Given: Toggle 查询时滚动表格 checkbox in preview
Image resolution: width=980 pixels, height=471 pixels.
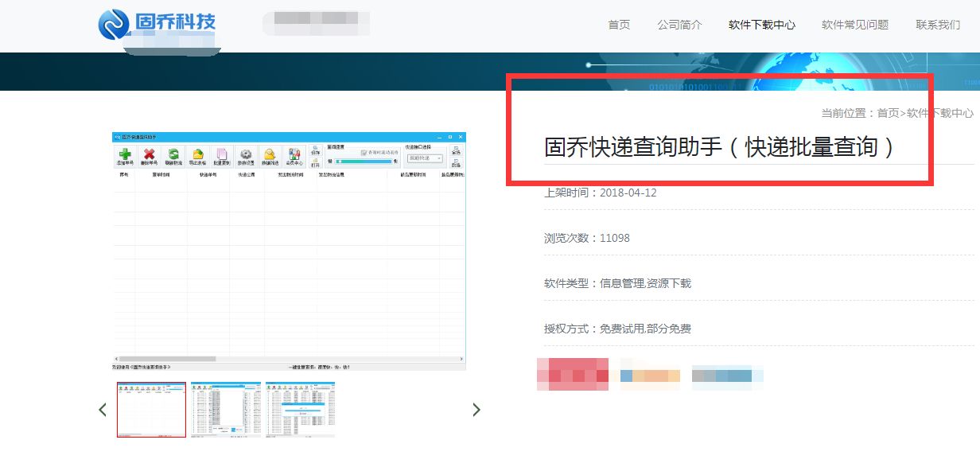Looking at the screenshot, I should pyautogui.click(x=364, y=152).
